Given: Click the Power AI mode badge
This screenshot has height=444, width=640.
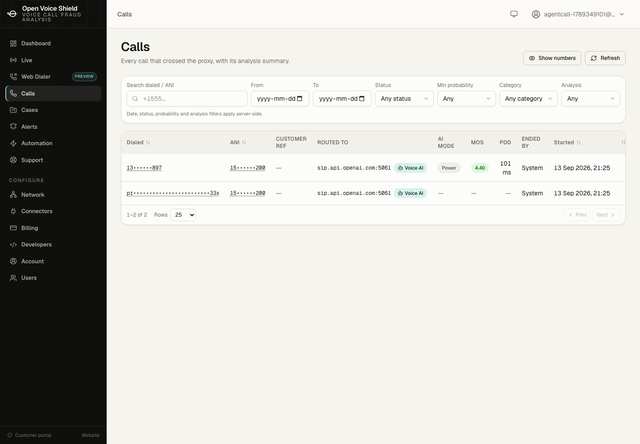Looking at the screenshot, I should pos(449,168).
